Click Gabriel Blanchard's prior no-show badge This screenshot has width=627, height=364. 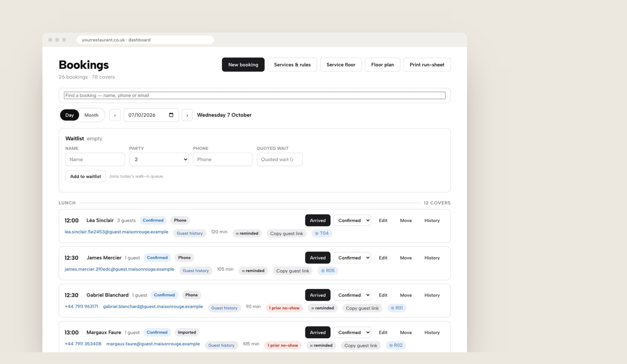284,308
